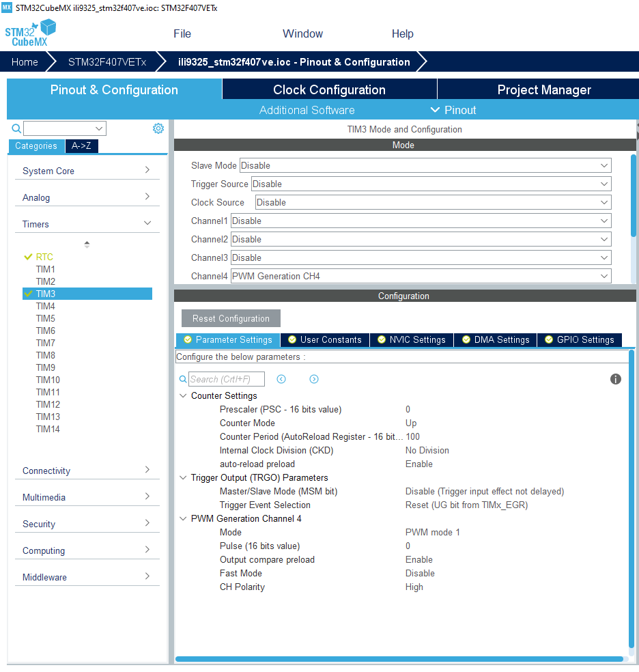Open the gear settings icon in categories panel
The width and height of the screenshot is (639, 672).
pyautogui.click(x=158, y=128)
